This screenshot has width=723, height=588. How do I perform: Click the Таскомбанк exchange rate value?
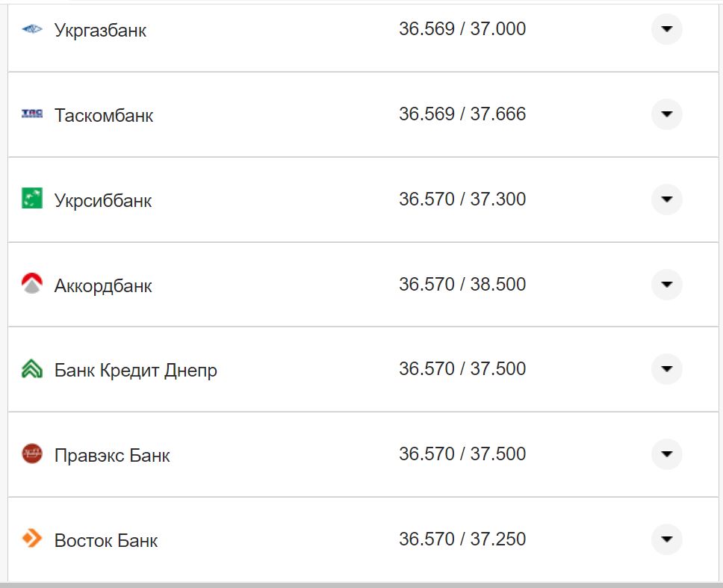[463, 114]
